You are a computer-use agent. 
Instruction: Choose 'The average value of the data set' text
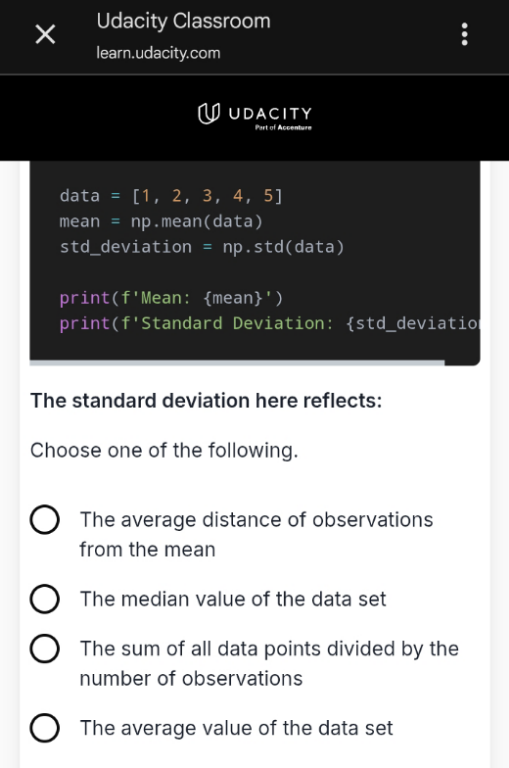pos(237,728)
